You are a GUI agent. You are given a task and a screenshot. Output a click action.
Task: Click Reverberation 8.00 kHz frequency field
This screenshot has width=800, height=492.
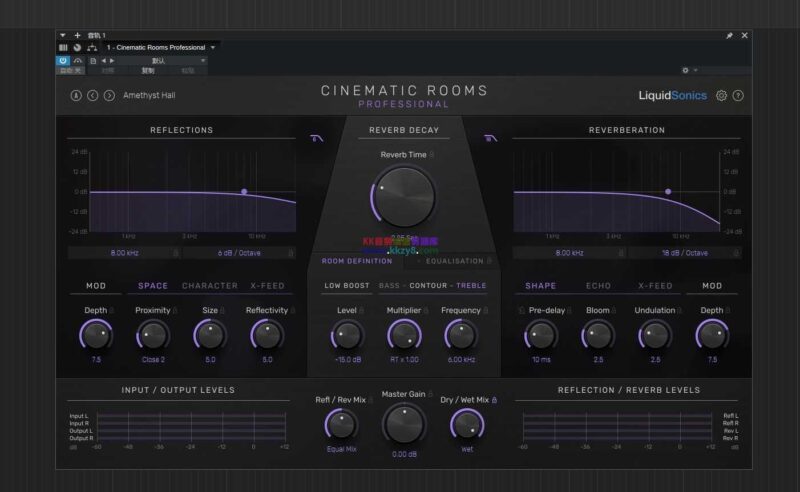[x=569, y=253]
